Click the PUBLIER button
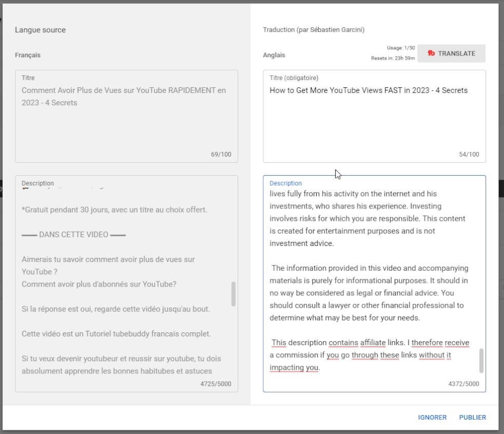This screenshot has height=434, width=504. click(x=472, y=417)
